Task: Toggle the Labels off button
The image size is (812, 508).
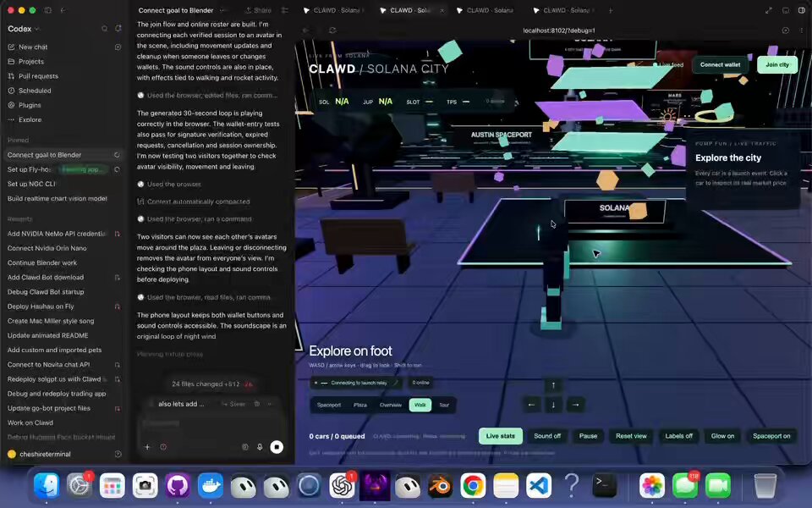Action: tap(678, 436)
